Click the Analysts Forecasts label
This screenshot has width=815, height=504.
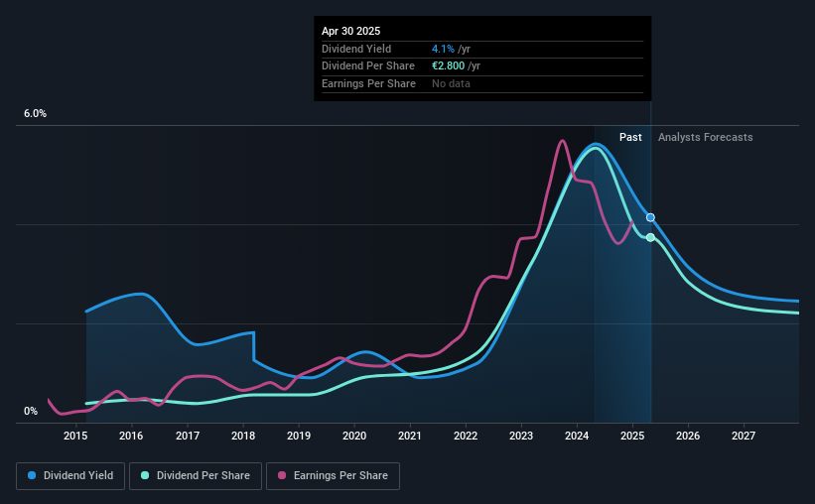pyautogui.click(x=706, y=137)
